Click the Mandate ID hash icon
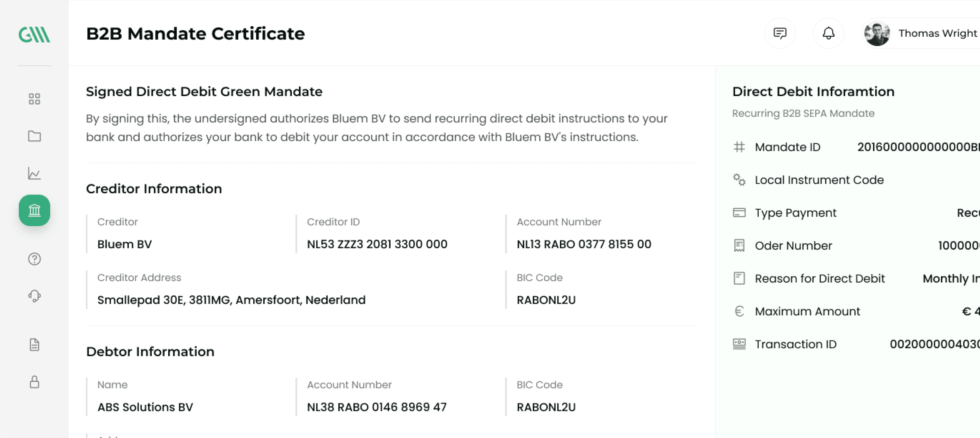The height and width of the screenshot is (438, 980). [739, 147]
